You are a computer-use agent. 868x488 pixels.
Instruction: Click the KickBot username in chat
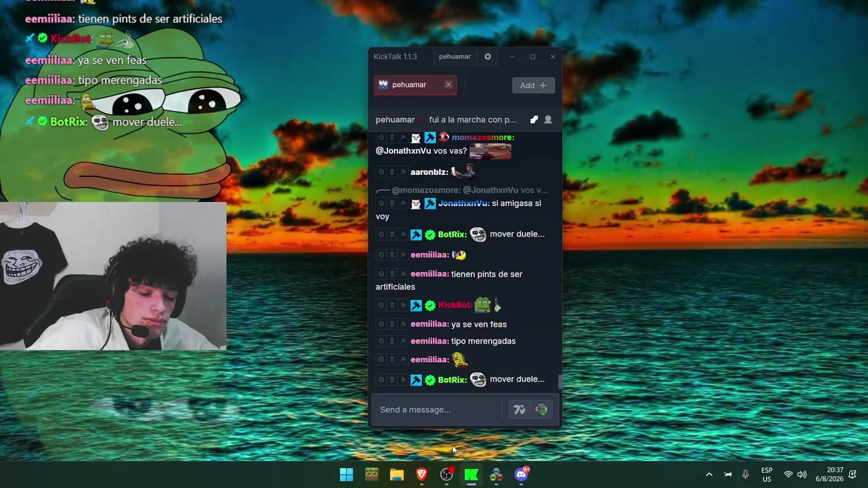coord(454,305)
